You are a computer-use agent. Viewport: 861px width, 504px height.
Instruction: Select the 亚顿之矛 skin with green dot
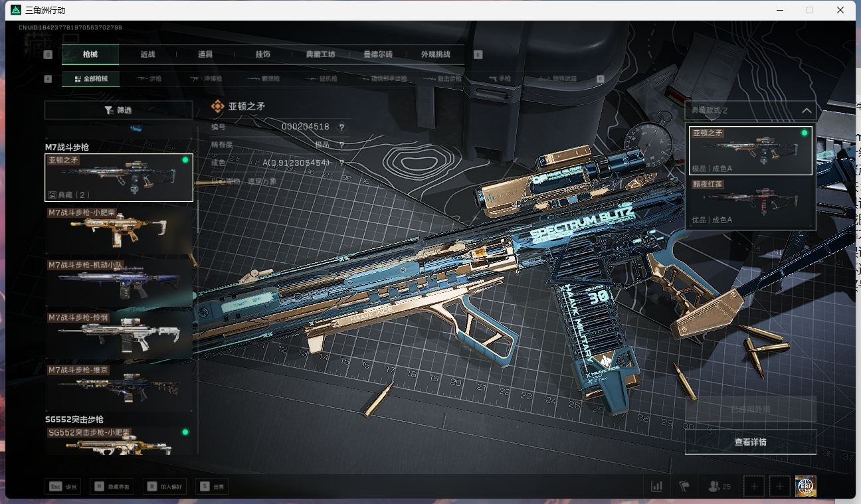pos(750,151)
